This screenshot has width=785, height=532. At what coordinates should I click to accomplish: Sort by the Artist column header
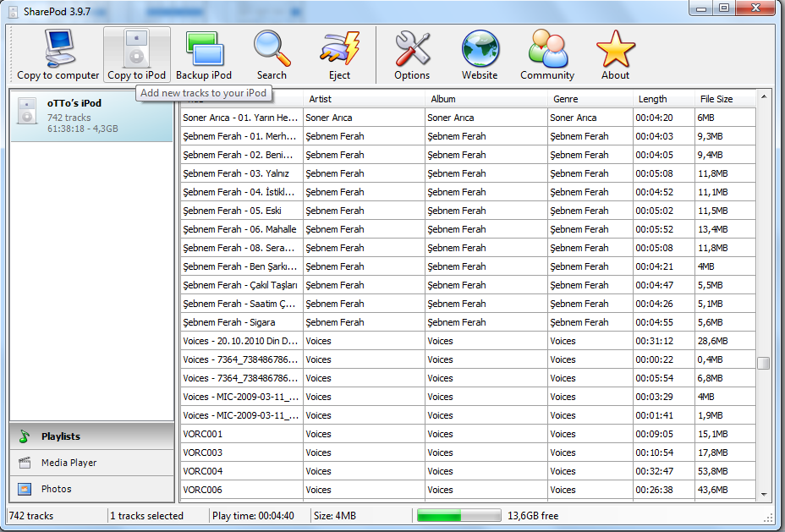[364, 99]
